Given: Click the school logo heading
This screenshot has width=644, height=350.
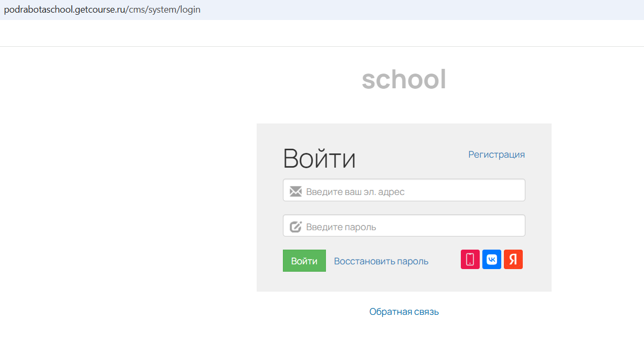Looking at the screenshot, I should point(404,79).
